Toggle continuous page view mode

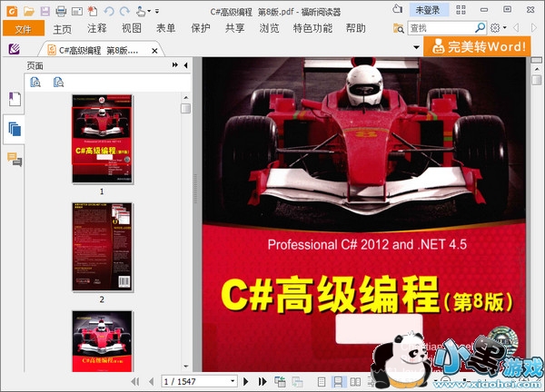pos(338,382)
